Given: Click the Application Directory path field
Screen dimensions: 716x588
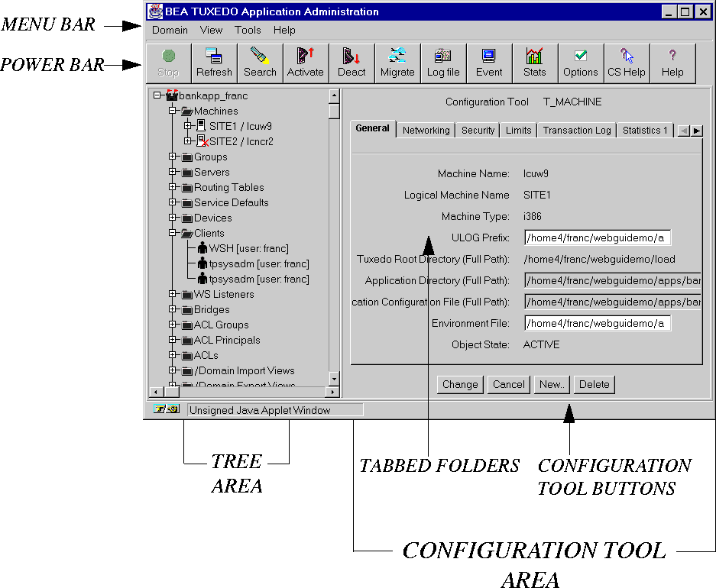Looking at the screenshot, I should (x=612, y=280).
